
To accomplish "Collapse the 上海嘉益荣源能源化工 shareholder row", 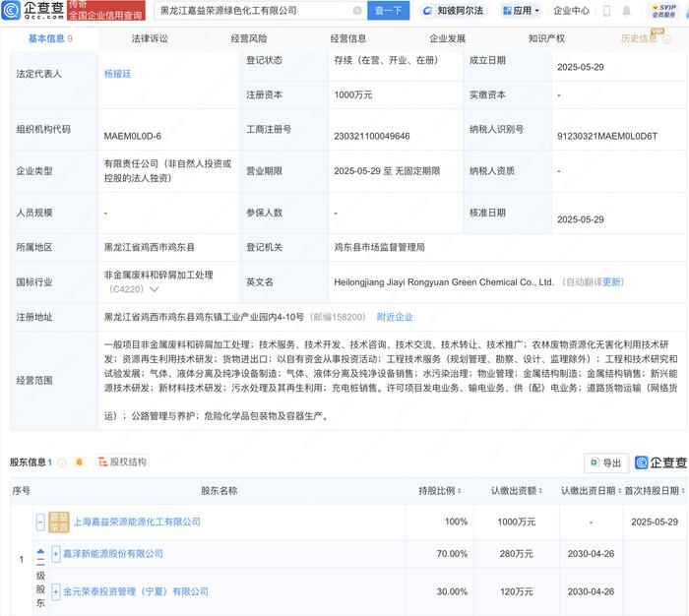I will (40, 522).
